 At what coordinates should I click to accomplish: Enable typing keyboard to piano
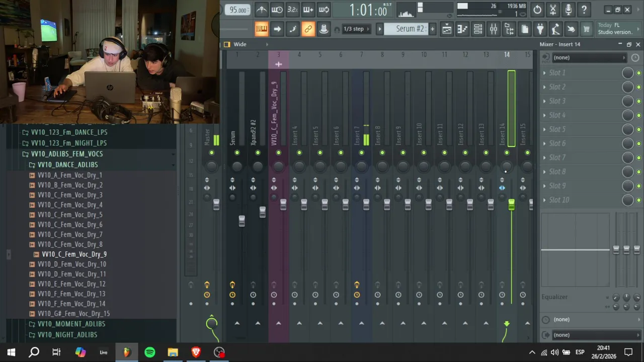pyautogui.click(x=261, y=29)
